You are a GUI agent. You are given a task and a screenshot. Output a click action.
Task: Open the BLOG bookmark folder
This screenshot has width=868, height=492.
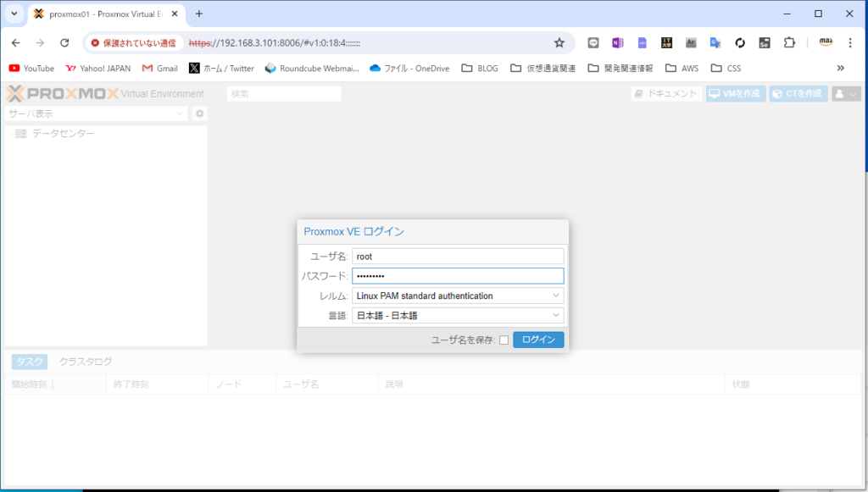click(x=479, y=68)
